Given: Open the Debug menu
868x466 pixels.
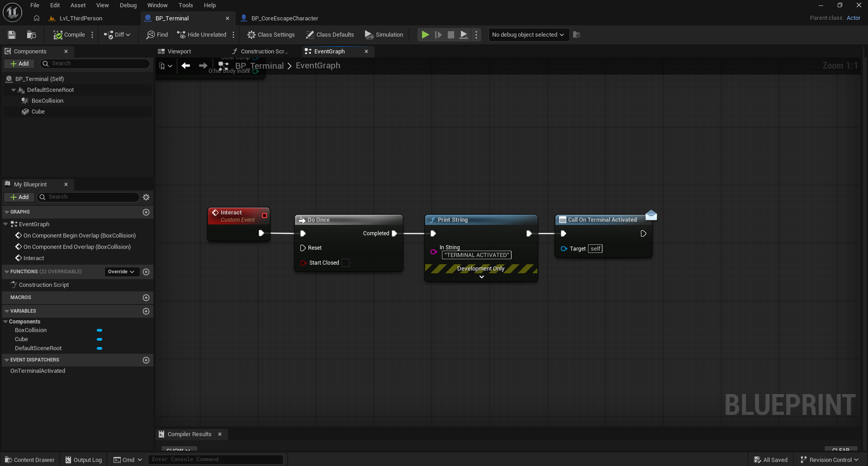Looking at the screenshot, I should tap(128, 5).
